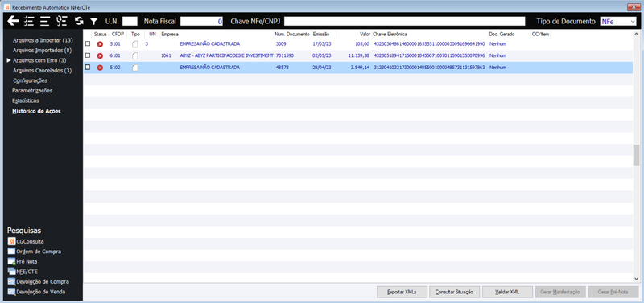Open Configurações in the sidebar

click(30, 80)
